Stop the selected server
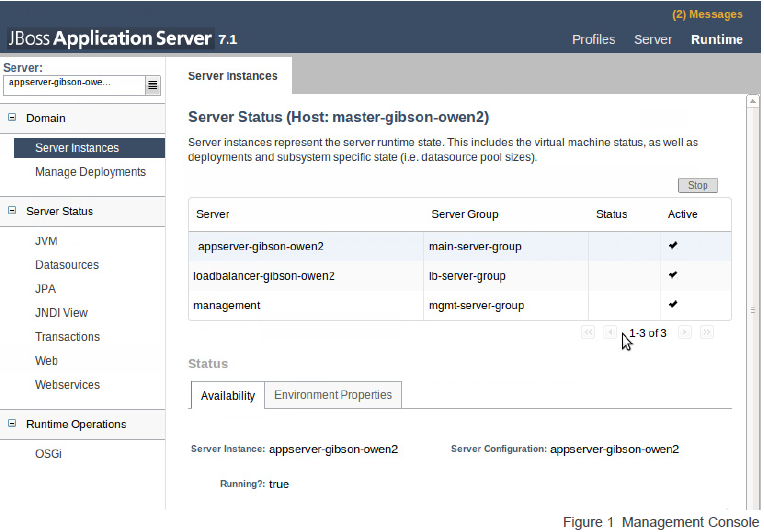 pos(698,185)
